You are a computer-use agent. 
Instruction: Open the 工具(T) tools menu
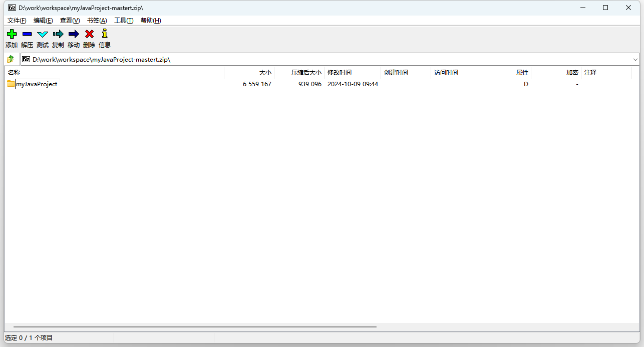[x=124, y=21]
